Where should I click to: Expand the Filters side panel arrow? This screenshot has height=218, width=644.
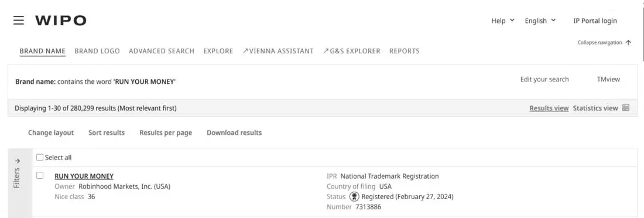pos(17,161)
